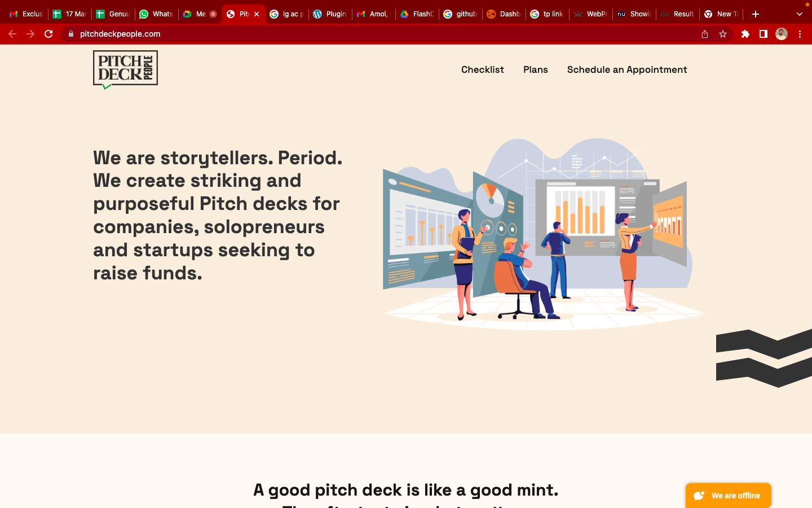This screenshot has width=812, height=508.
Task: Open the We are offline chat widget
Action: [x=728, y=496]
